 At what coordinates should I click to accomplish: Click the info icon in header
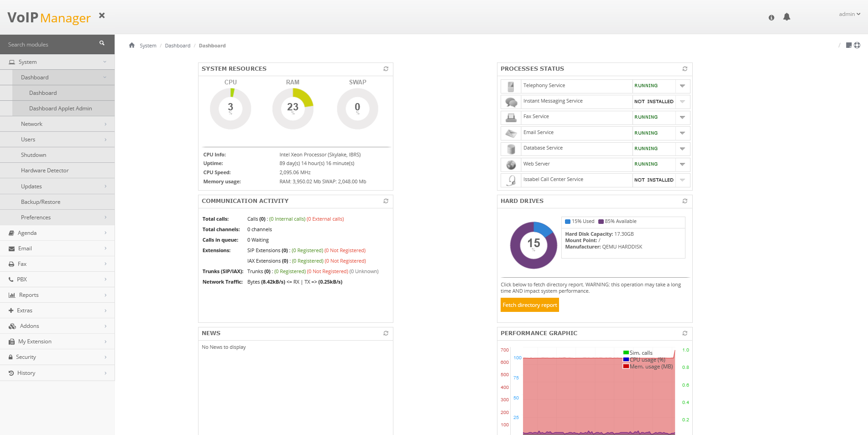pyautogui.click(x=771, y=18)
